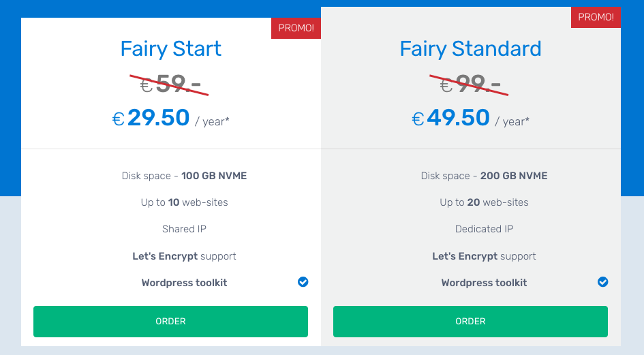Viewport: 644px width, 355px height.
Task: Click the crossed-out €99 old price
Action: 470,84
